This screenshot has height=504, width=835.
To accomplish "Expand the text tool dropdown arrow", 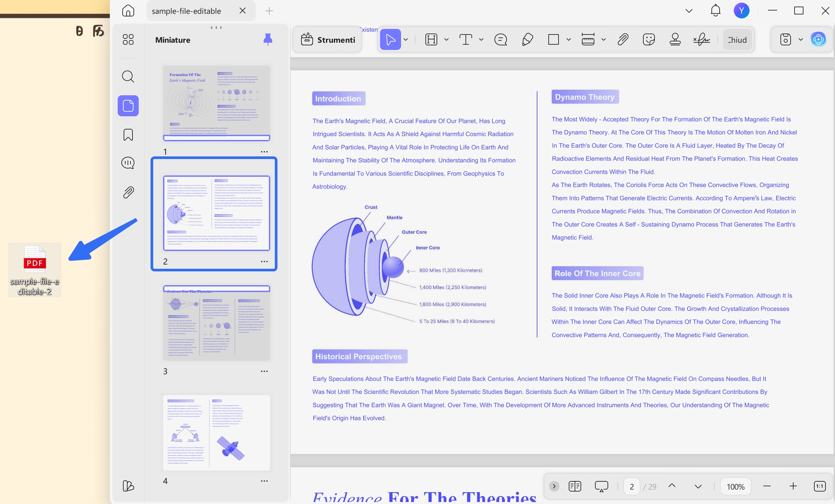I will tap(481, 40).
